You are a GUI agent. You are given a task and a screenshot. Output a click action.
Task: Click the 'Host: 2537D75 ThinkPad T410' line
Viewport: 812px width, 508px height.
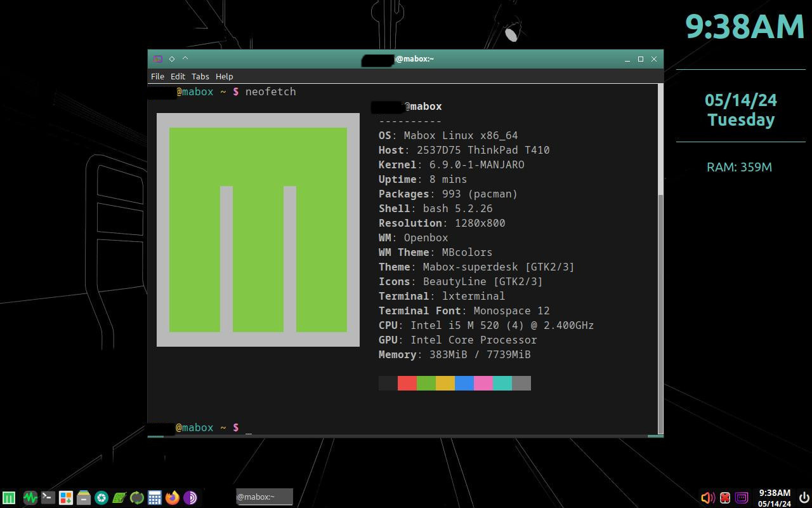[464, 150]
